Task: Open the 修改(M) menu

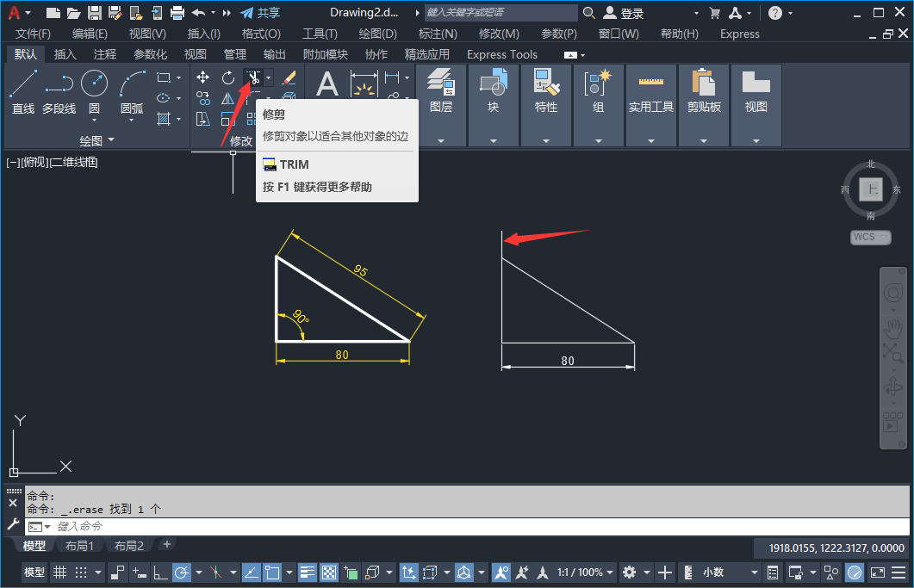Action: pyautogui.click(x=499, y=34)
